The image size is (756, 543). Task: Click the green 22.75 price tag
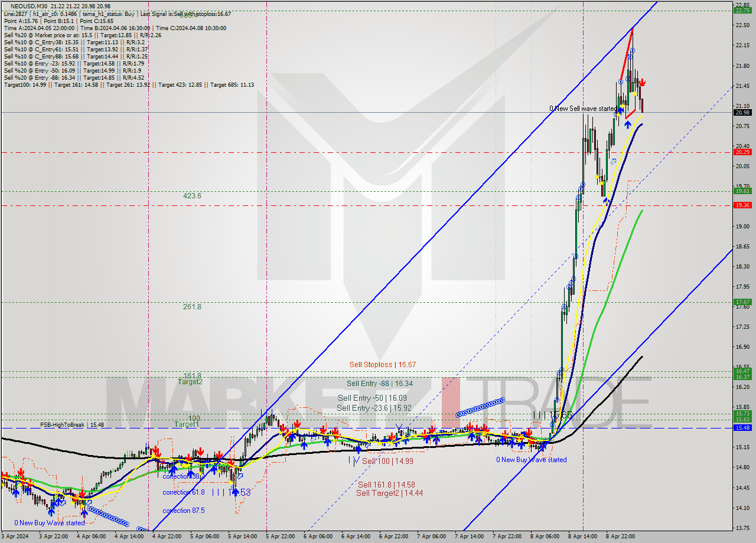coord(742,9)
